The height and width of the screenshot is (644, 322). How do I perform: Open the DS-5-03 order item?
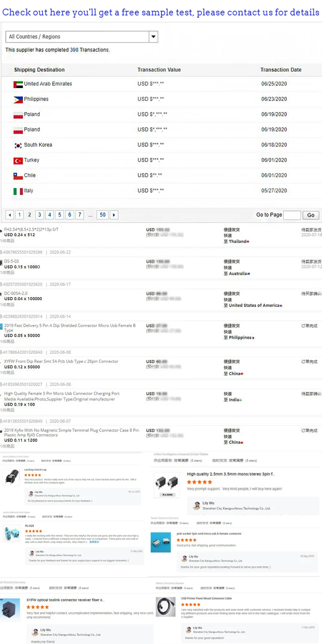[12, 261]
